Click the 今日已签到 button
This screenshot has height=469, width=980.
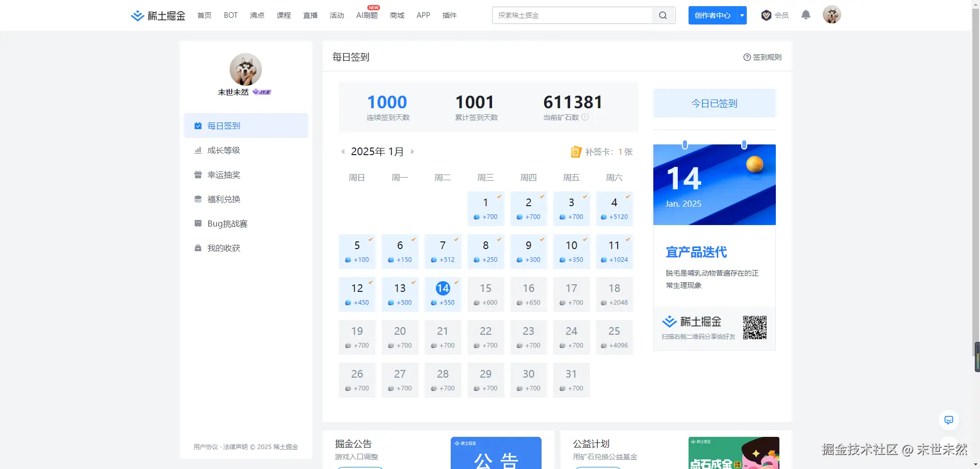pos(714,103)
